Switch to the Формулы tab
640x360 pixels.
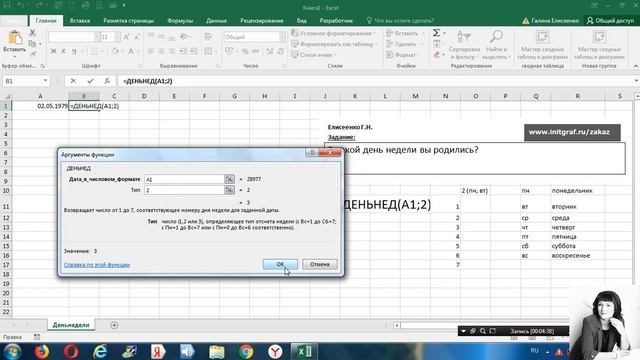point(180,20)
